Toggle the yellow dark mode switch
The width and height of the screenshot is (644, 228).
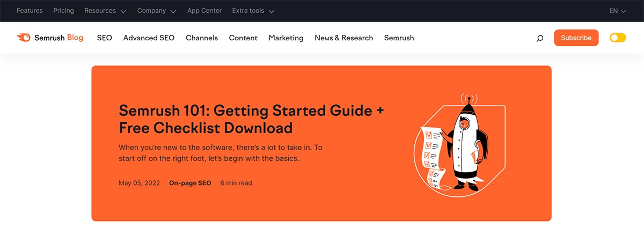(618, 38)
